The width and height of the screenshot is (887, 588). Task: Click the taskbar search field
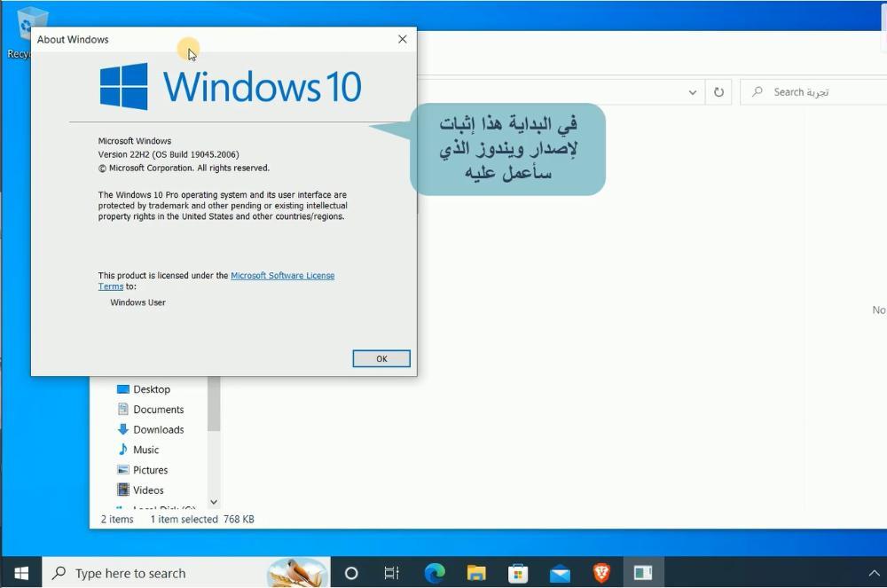point(186,573)
